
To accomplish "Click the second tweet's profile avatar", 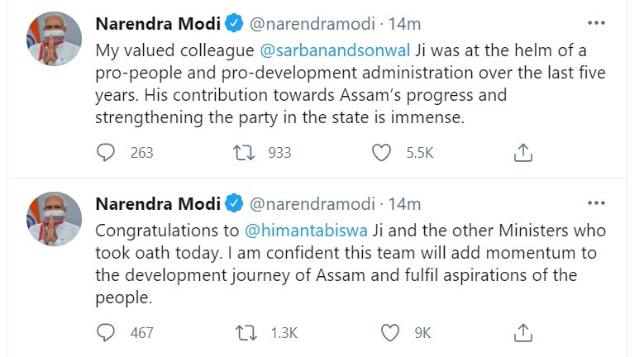I will 55,218.
